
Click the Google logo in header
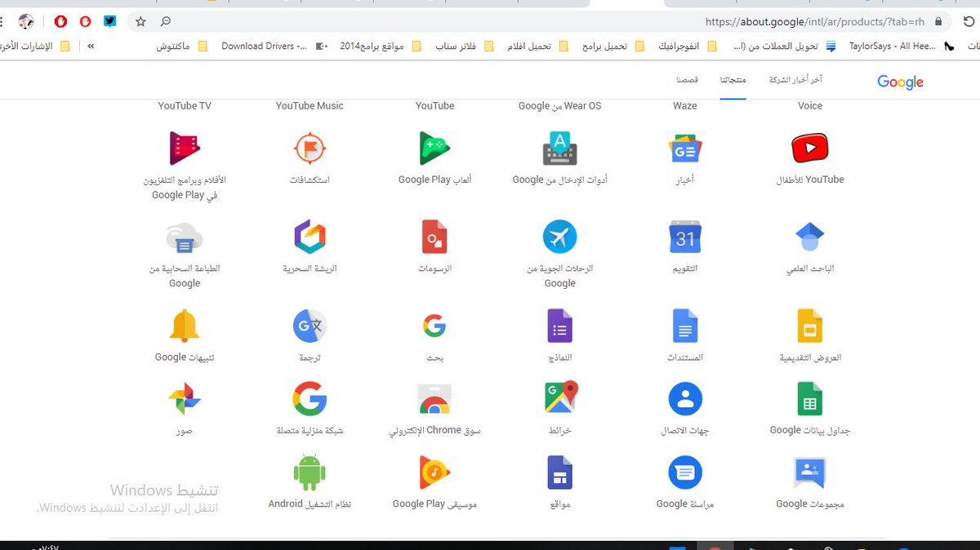pos(900,82)
